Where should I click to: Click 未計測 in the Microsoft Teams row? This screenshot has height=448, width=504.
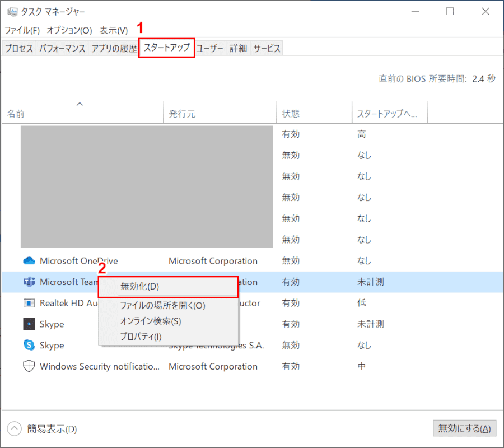point(371,282)
